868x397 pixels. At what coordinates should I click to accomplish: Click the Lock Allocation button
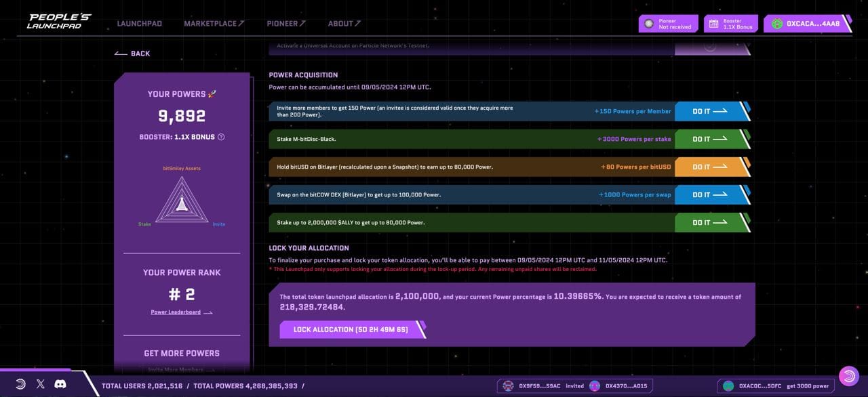[x=351, y=329]
